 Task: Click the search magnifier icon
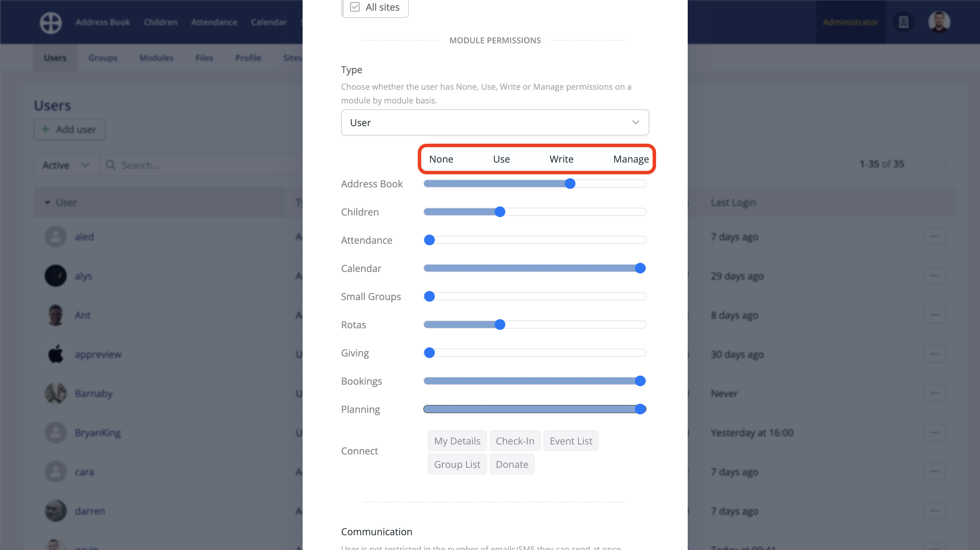tap(110, 165)
